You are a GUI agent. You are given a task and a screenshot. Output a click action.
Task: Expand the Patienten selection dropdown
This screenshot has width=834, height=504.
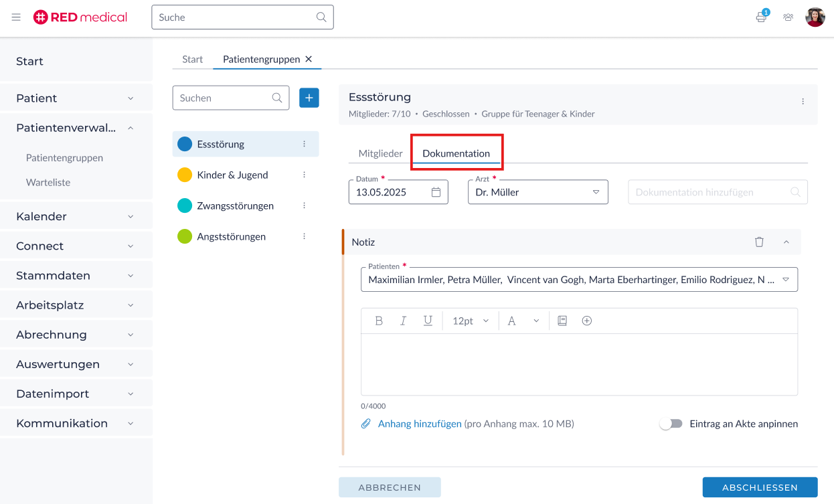(x=786, y=280)
